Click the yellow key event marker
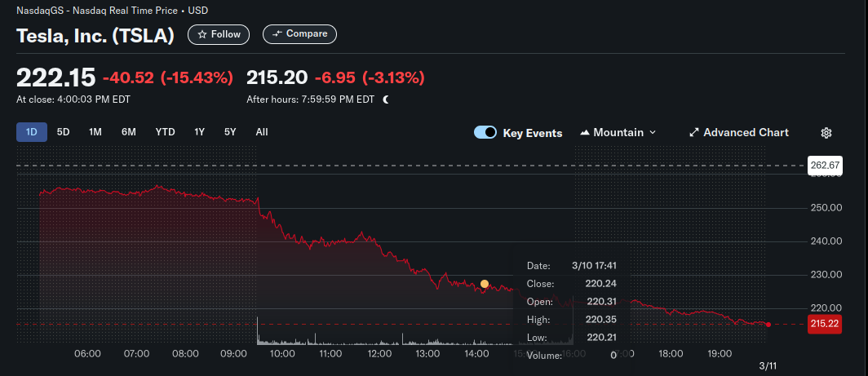Viewport: 868px width, 376px height. coord(485,284)
